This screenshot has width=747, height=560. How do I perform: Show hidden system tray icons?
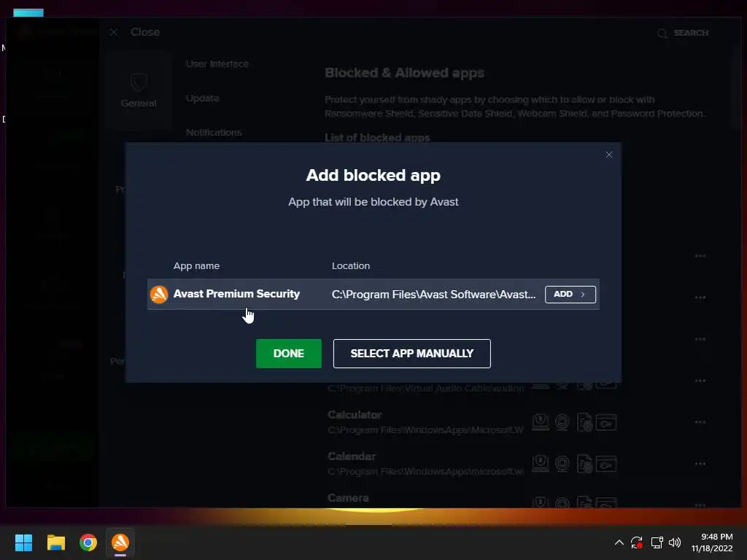(x=619, y=542)
